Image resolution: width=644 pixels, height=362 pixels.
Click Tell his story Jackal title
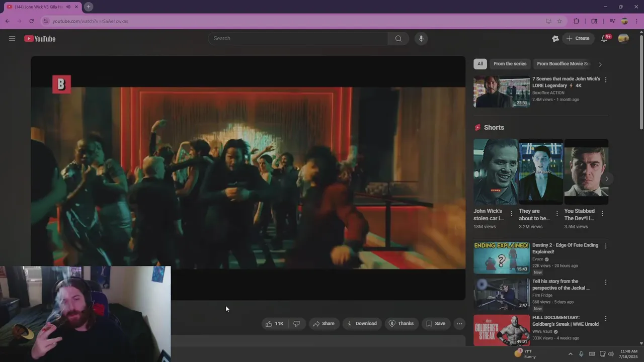coord(561,285)
